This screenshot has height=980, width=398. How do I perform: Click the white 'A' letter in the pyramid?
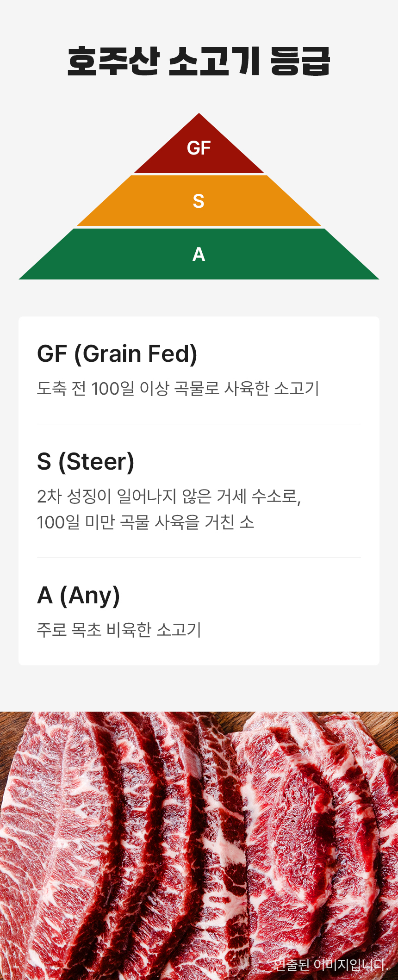199,254
